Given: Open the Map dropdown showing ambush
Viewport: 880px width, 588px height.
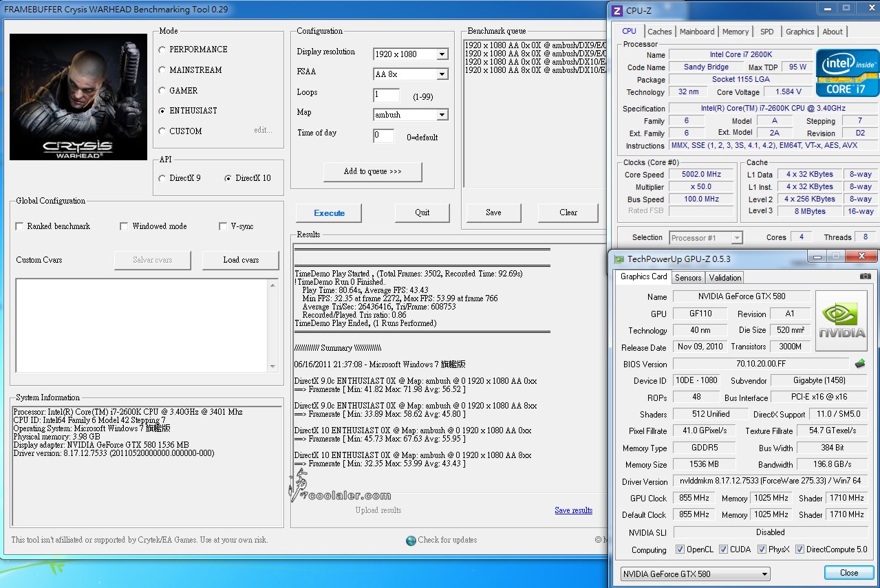Looking at the screenshot, I should [x=411, y=115].
